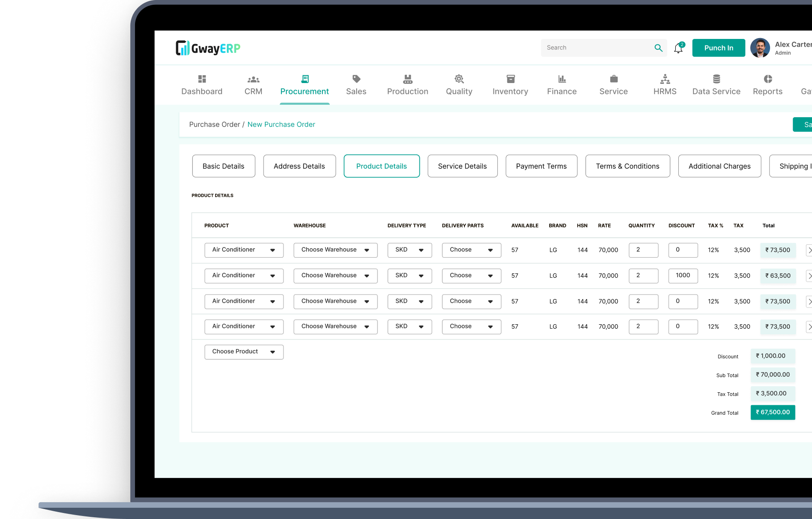The height and width of the screenshot is (519, 812).
Task: Click the New Purchase Order breadcrumb link
Action: 281,124
